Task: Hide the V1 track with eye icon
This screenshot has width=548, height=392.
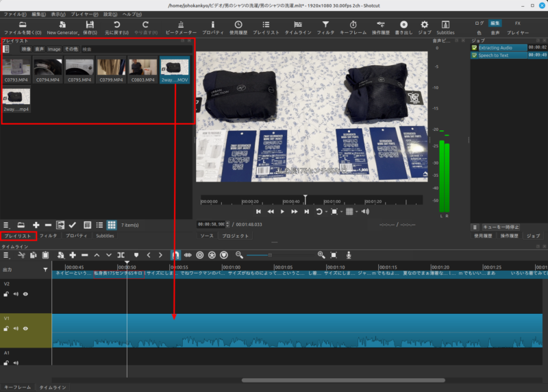Action: (x=26, y=329)
